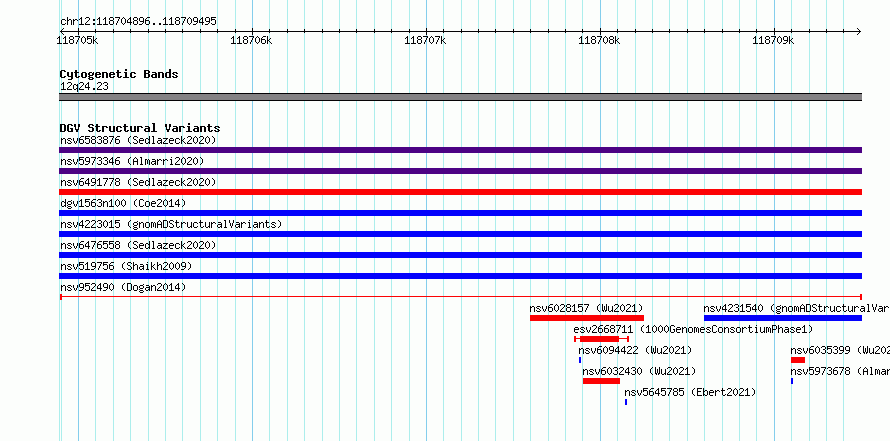Open variant nsv4223015 (gnomADStructuralVariants) label
Screen dimensions: 890x441
(x=171, y=224)
